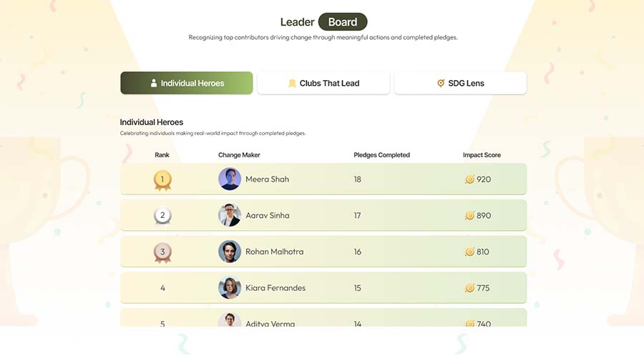644x361 pixels.
Task: Click the Board pill in the title
Action: pyautogui.click(x=343, y=22)
